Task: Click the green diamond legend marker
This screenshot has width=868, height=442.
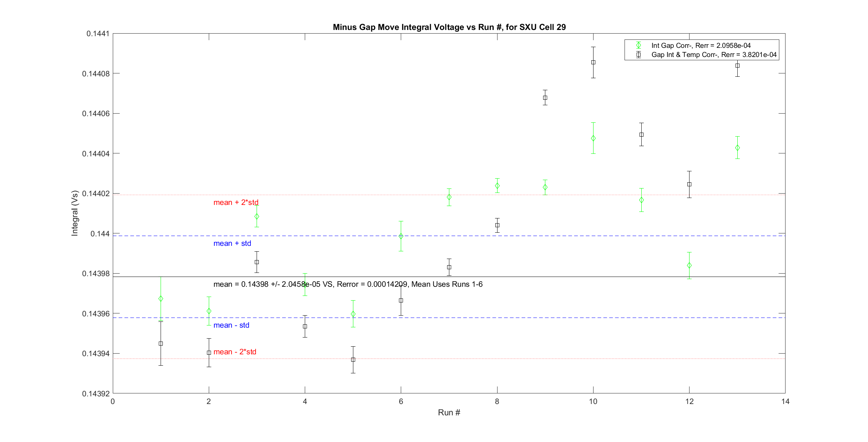Action: tap(638, 45)
